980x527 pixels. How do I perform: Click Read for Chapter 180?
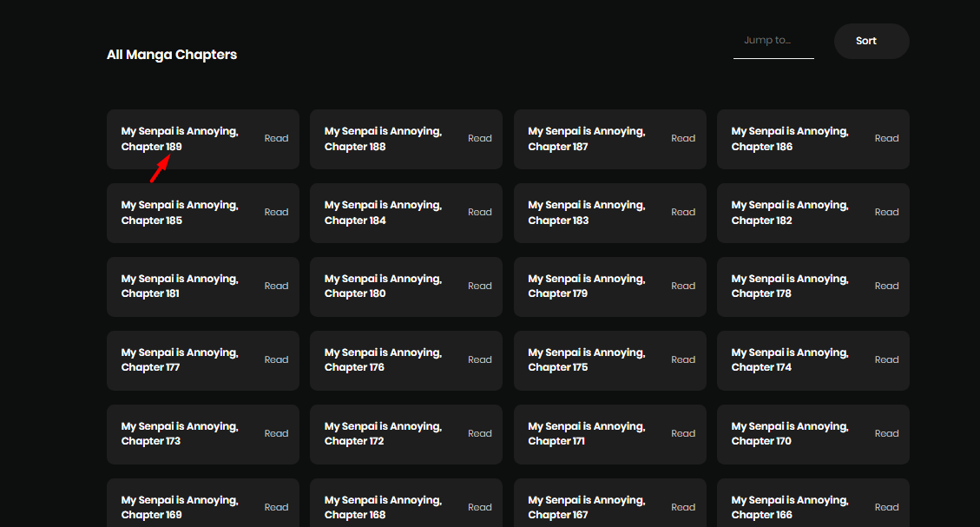click(479, 287)
